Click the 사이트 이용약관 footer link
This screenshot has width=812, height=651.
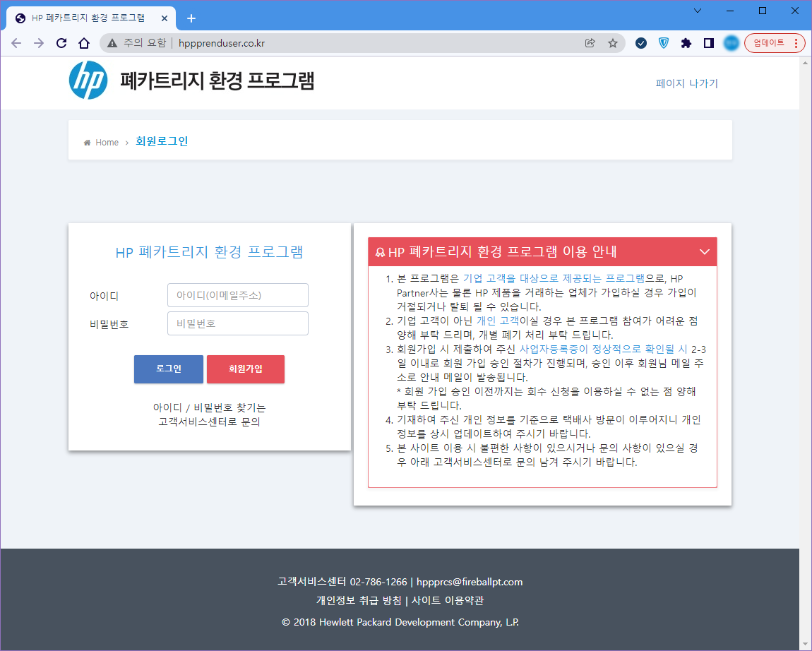(448, 600)
